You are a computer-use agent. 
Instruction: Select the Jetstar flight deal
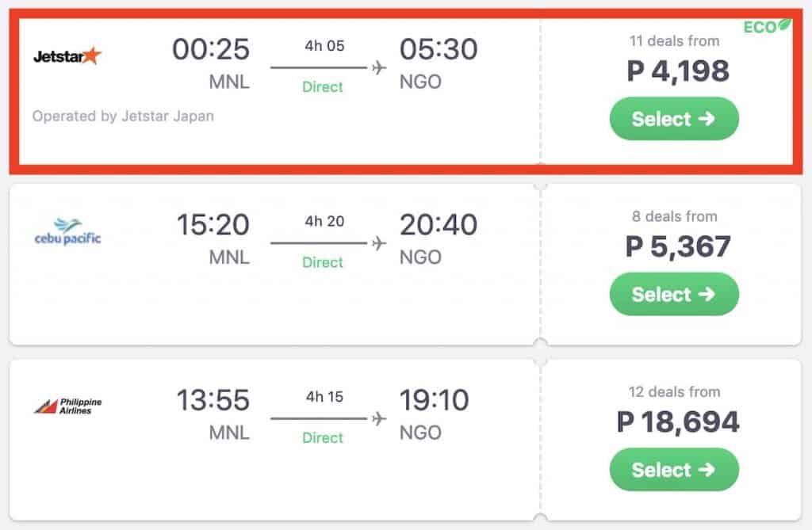pos(674,119)
